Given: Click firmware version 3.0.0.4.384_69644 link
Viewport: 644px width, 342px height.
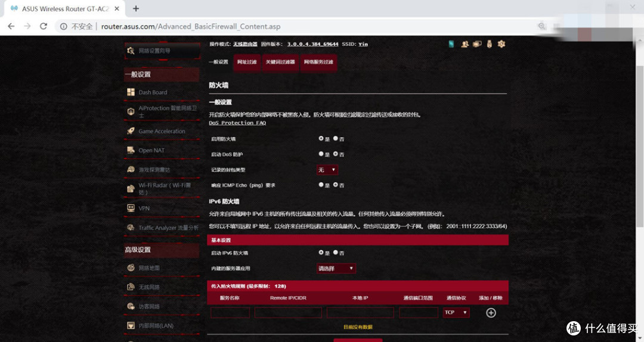Looking at the screenshot, I should [x=312, y=44].
